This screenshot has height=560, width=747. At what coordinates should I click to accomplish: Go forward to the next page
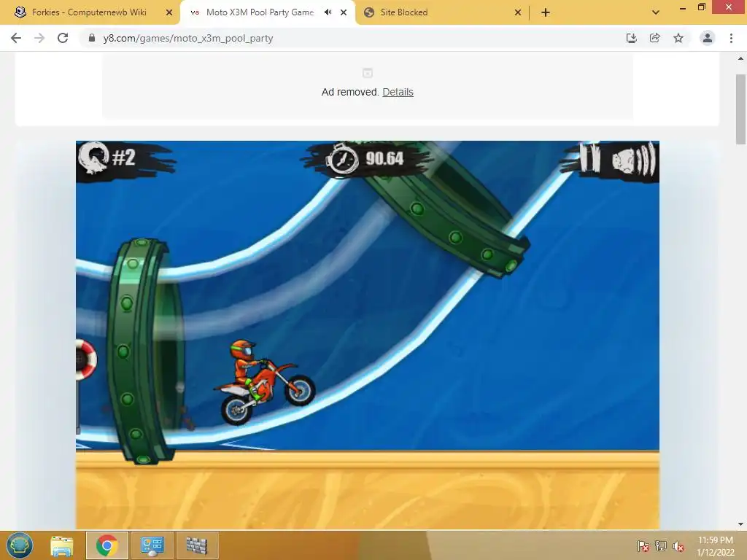point(39,38)
